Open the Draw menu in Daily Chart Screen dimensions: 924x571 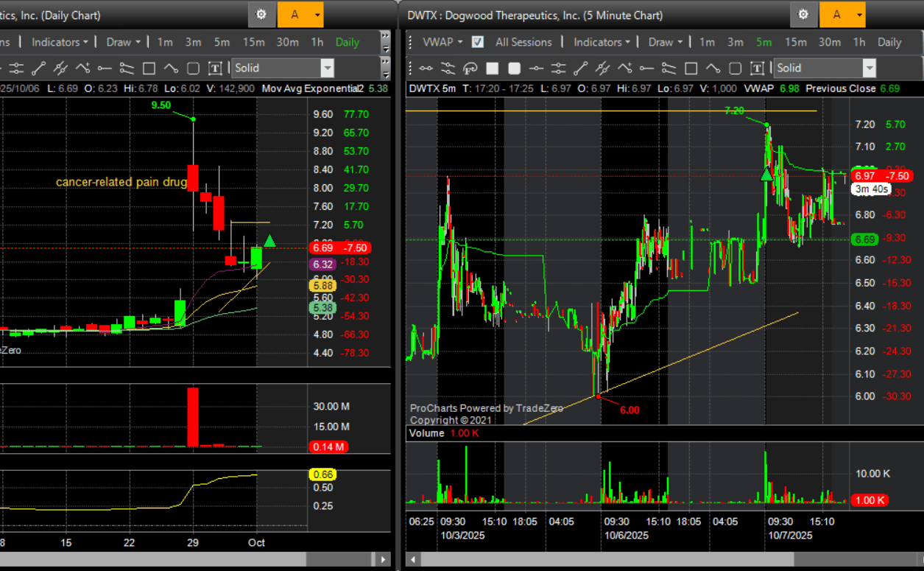pos(123,42)
